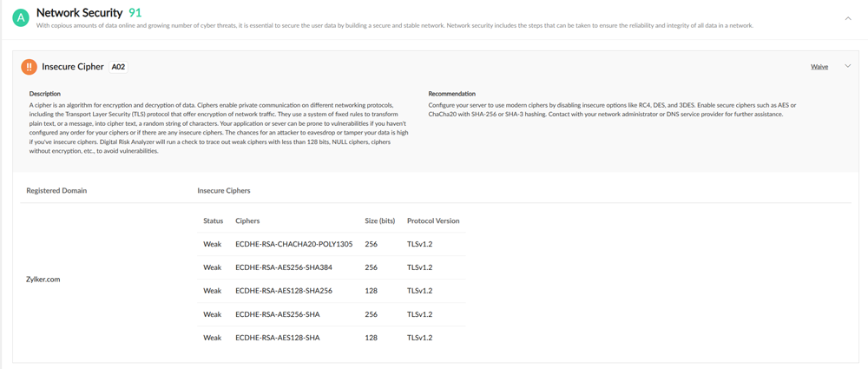Click the green grade A icon
The height and width of the screenshot is (369, 868).
pos(21,17)
